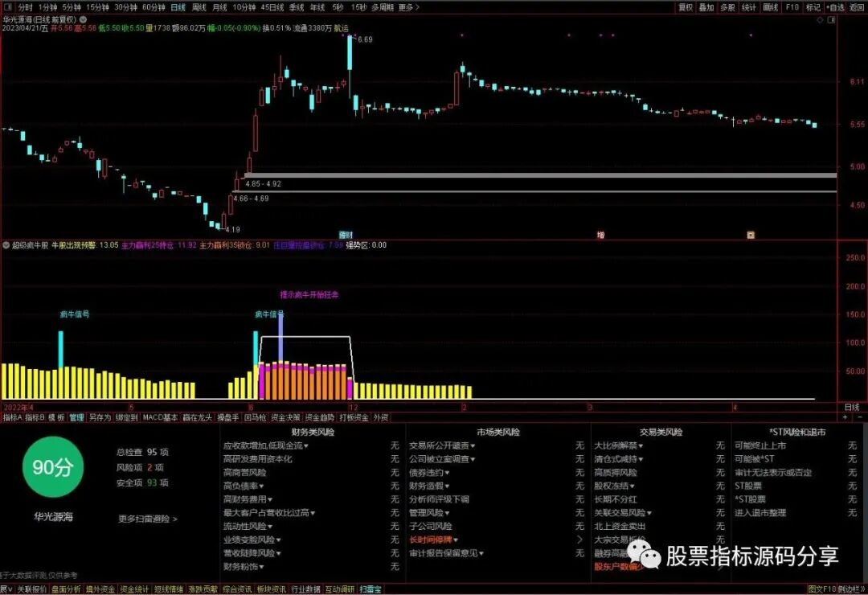Click plus zoom button by 日线 label

coord(845,417)
